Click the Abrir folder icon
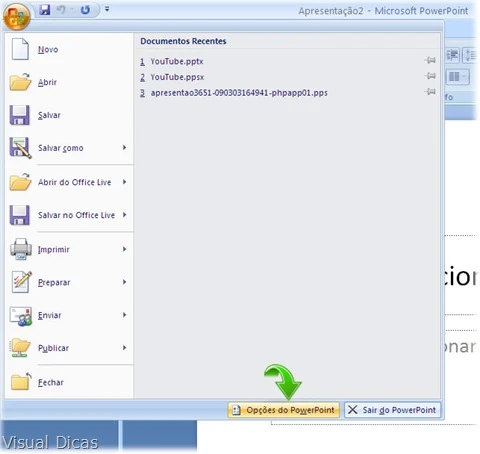Viewport: 480px width, 454px height. 20,82
